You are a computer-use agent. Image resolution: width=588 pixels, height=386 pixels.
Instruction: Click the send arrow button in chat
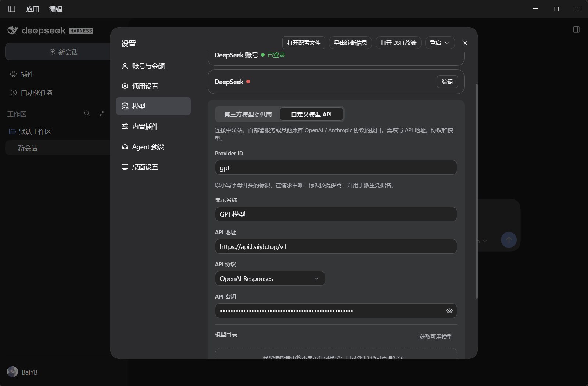click(x=509, y=240)
